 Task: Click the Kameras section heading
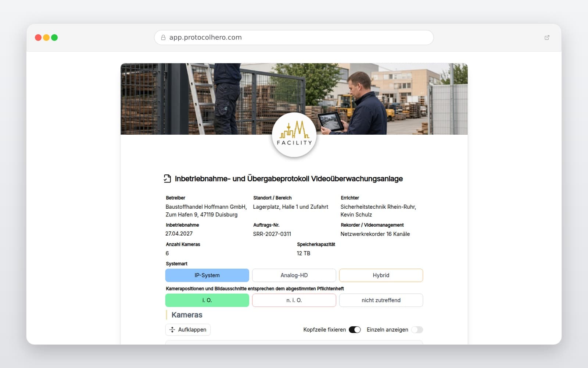point(187,315)
